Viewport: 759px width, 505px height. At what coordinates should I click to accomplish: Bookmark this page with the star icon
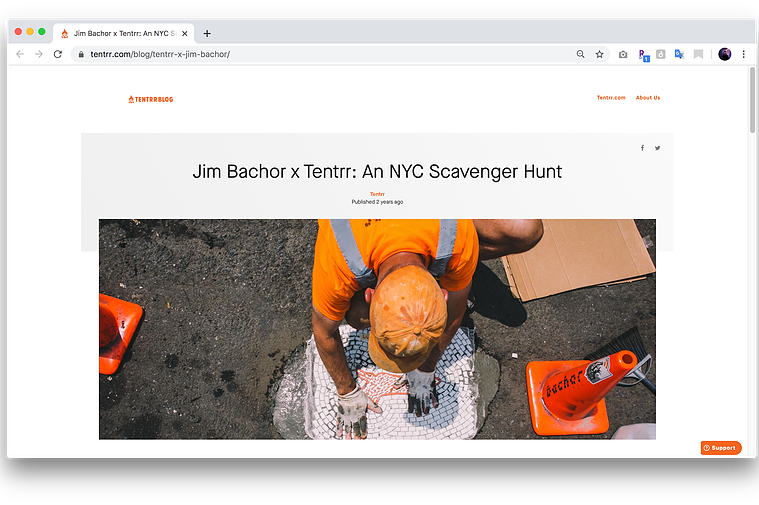point(599,54)
